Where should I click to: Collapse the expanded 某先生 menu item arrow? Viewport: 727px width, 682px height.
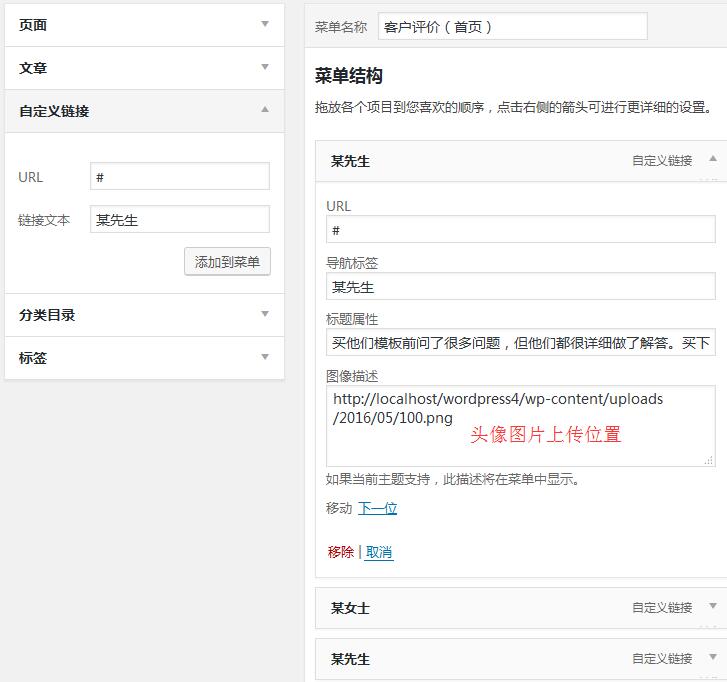[712, 159]
